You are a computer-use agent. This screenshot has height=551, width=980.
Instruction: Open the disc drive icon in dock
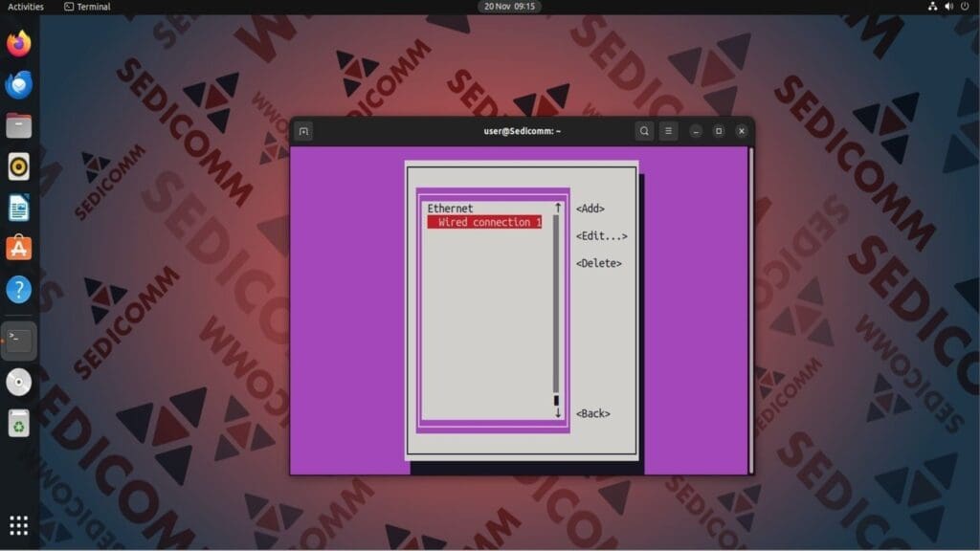tap(19, 382)
